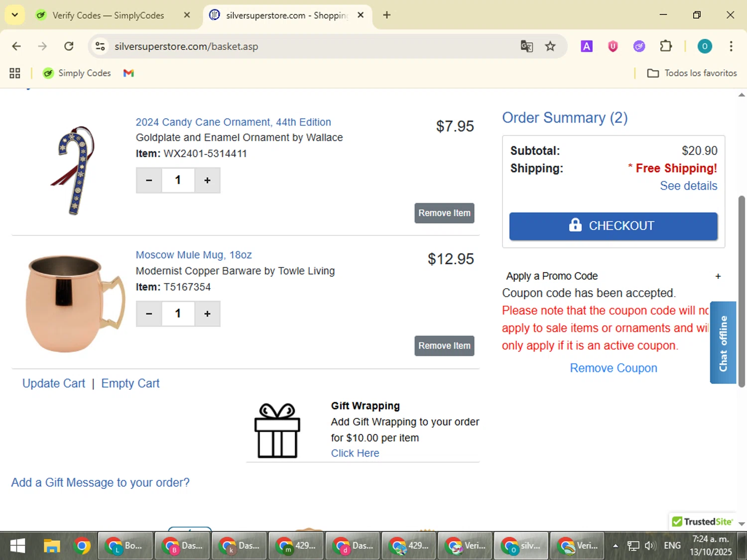The image size is (747, 560).
Task: Remove the Candy Cane Ornament item
Action: coord(444,213)
